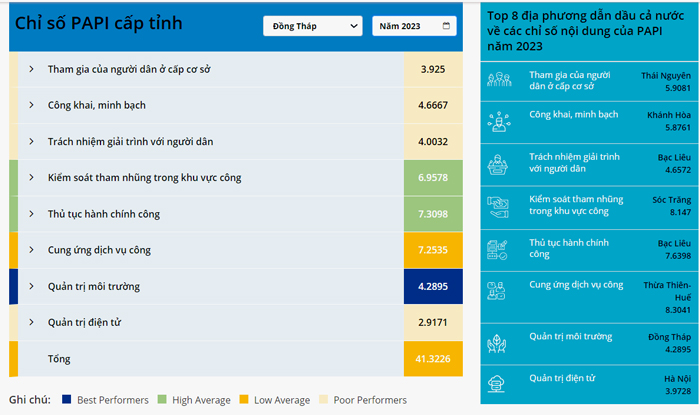Click the citizen participation icon in right panel
Image resolution: width=700 pixels, height=415 pixels.
tap(497, 81)
